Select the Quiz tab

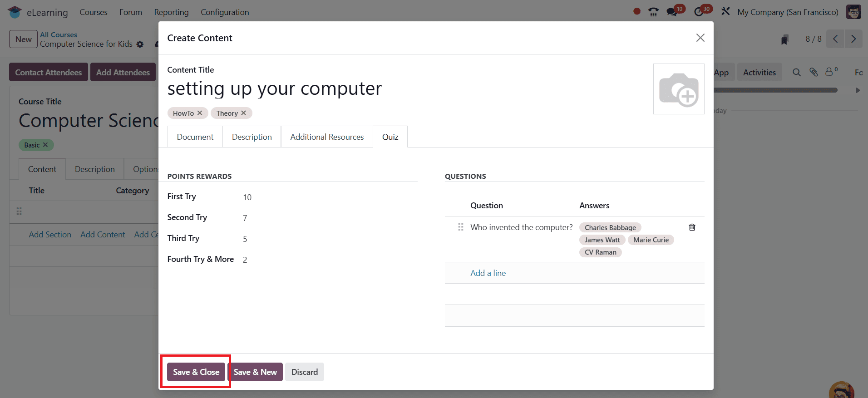[390, 137]
